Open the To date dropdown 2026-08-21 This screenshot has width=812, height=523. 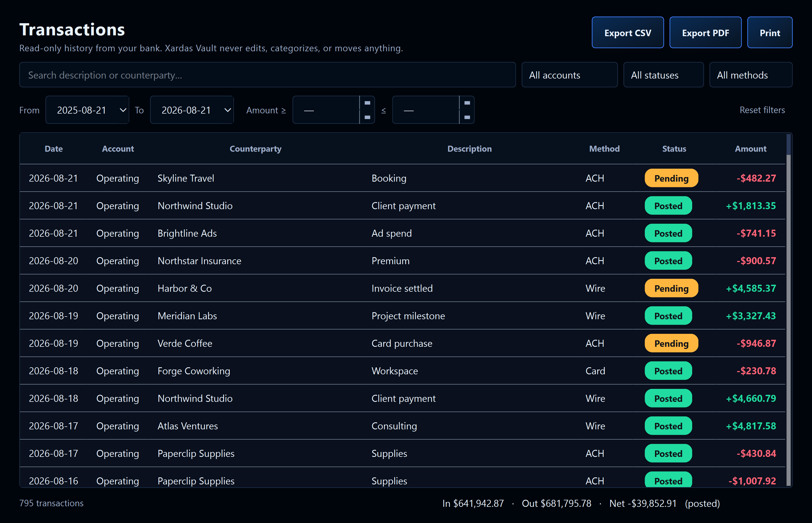[x=192, y=110]
